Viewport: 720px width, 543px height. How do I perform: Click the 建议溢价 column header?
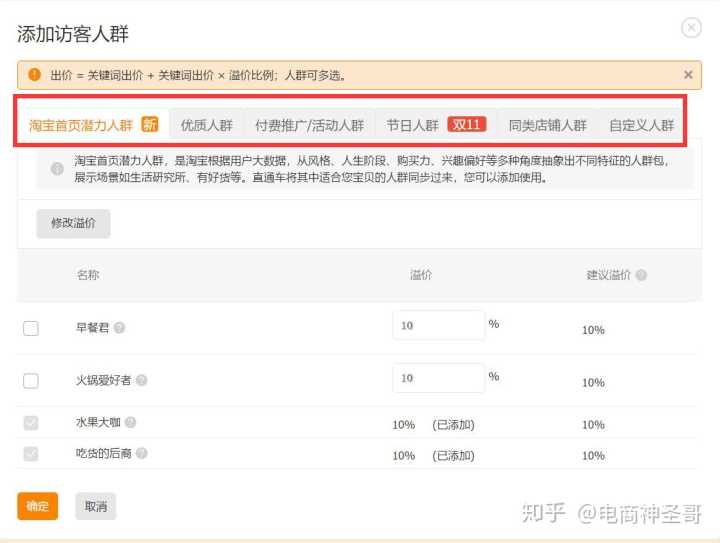608,275
